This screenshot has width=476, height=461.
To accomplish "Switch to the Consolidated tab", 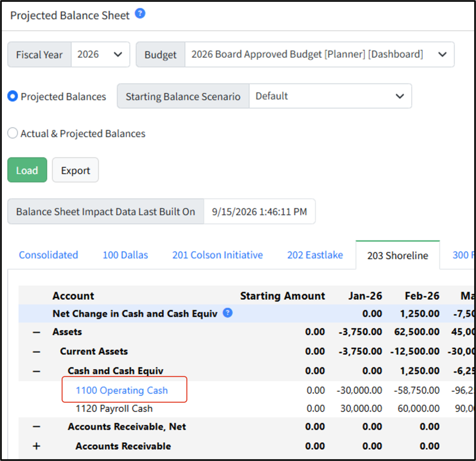I will point(48,255).
